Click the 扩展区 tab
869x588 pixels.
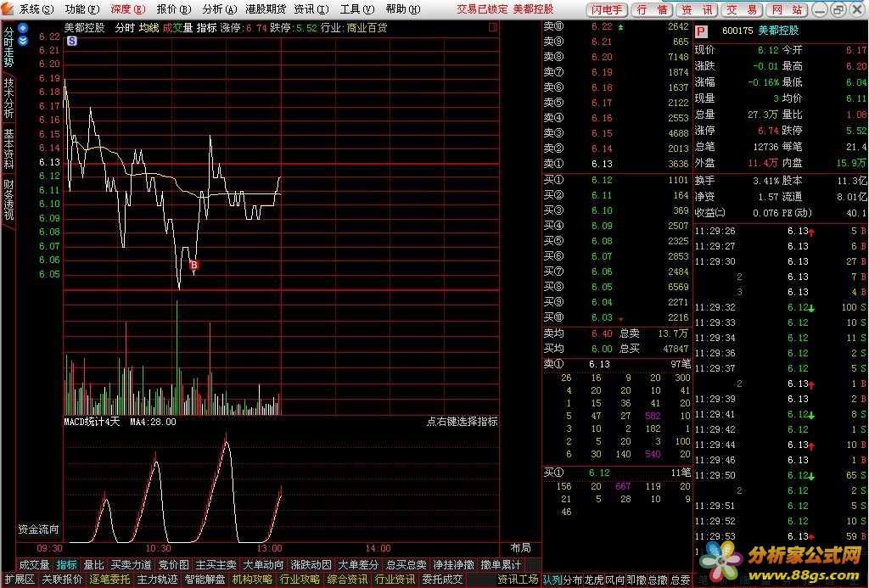(x=20, y=580)
